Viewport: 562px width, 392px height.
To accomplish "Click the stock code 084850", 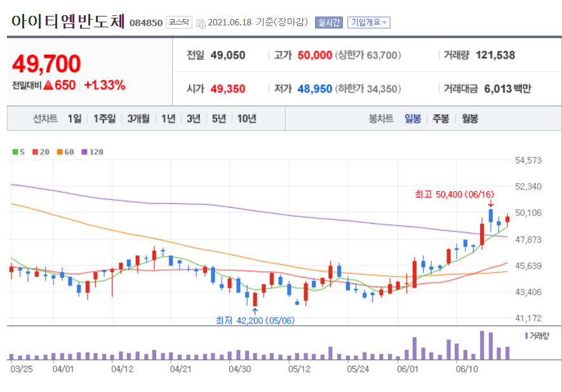I will coord(146,23).
